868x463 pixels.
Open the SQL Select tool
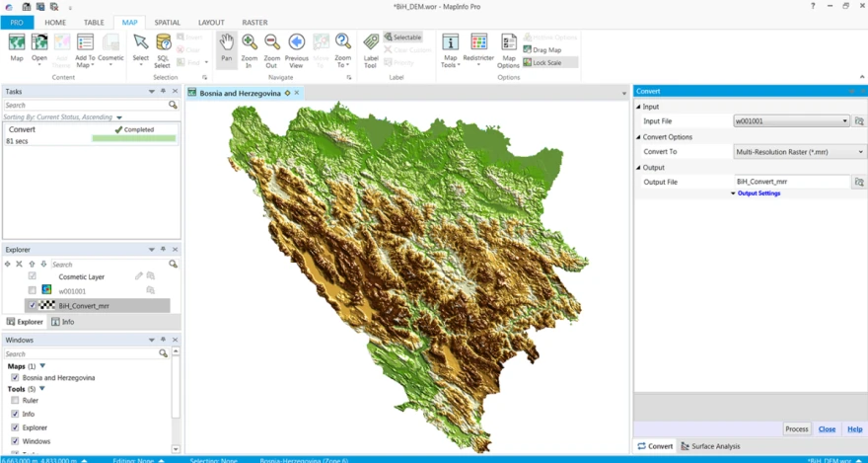point(162,49)
